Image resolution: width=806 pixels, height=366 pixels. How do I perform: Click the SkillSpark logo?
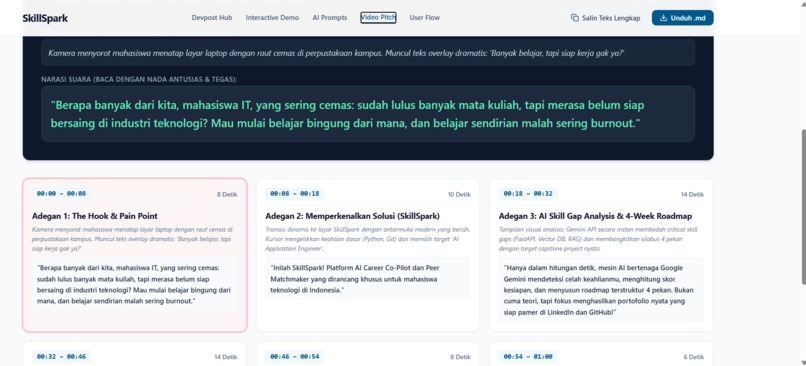point(45,19)
